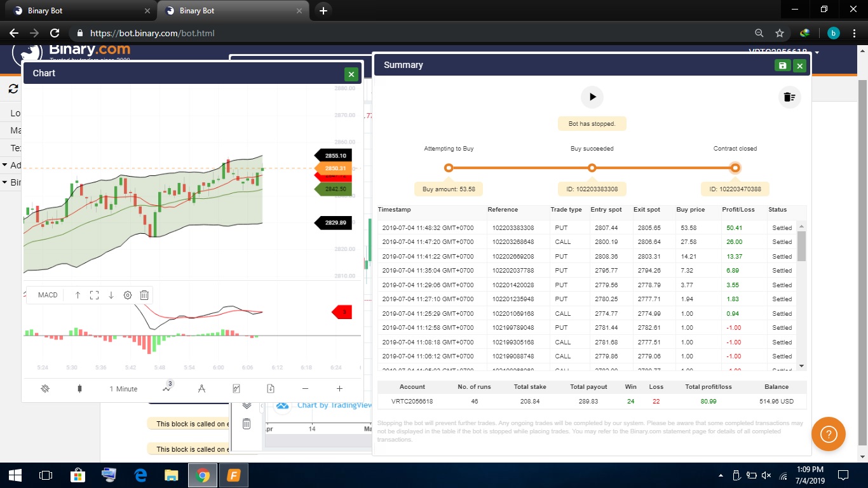Open the Chrome profile avatar
The height and width of the screenshot is (488, 868).
coord(833,33)
